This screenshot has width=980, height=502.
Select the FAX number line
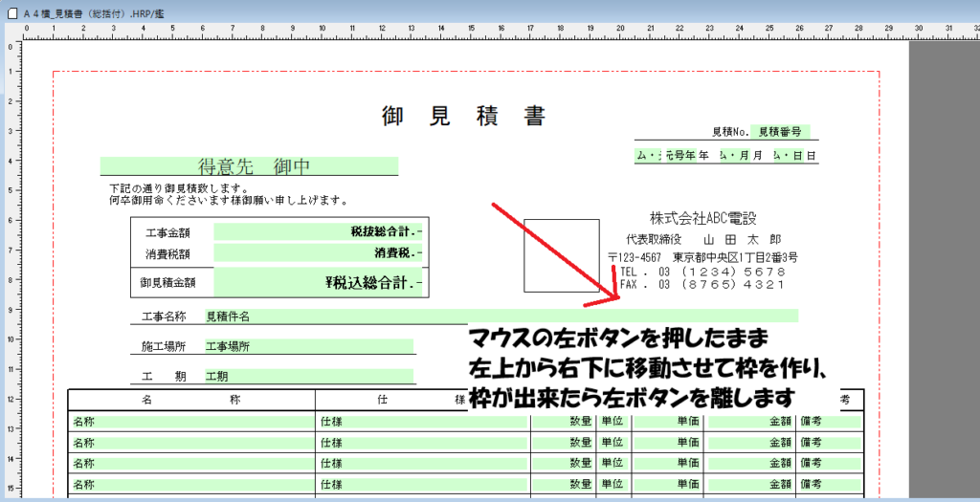702,284
